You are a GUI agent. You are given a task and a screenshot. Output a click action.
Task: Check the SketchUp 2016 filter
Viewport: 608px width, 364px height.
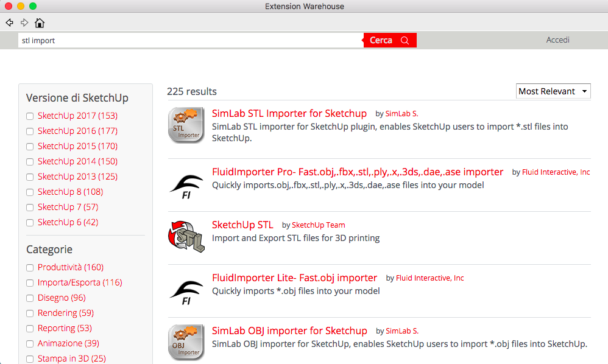[30, 131]
